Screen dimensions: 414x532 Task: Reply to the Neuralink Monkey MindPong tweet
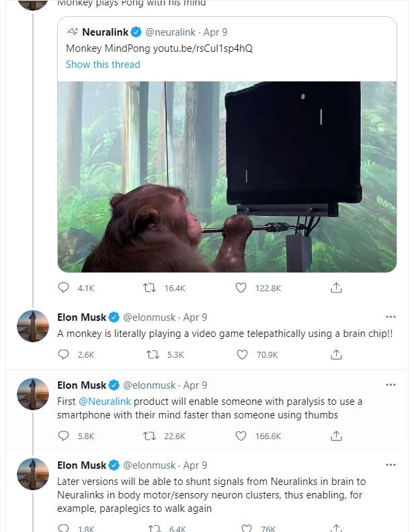(x=64, y=288)
